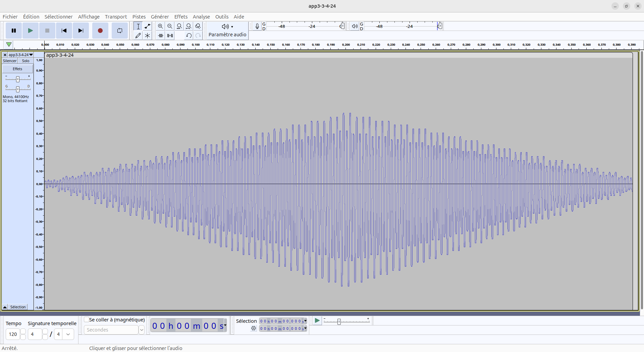Click the Record button
The image size is (644, 352).
100,31
